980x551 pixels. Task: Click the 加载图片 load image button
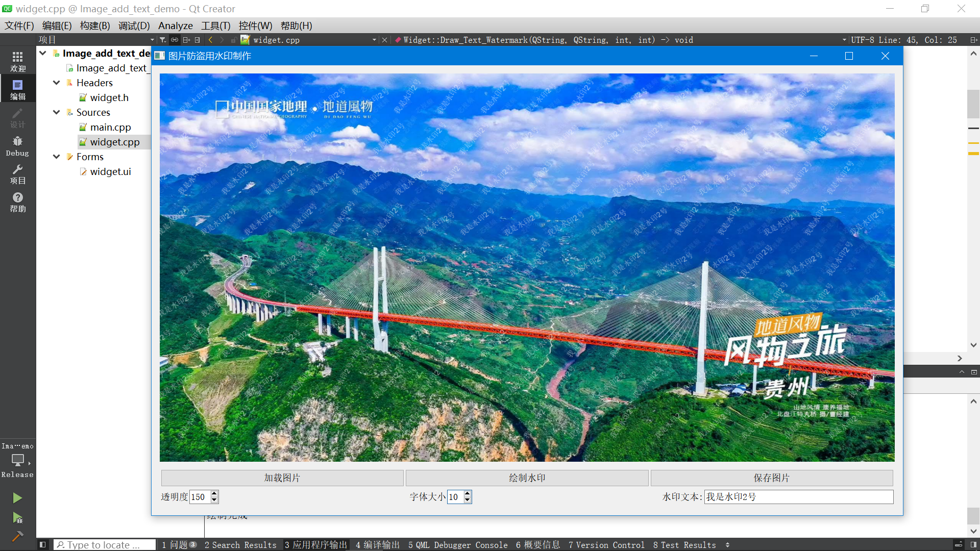282,478
